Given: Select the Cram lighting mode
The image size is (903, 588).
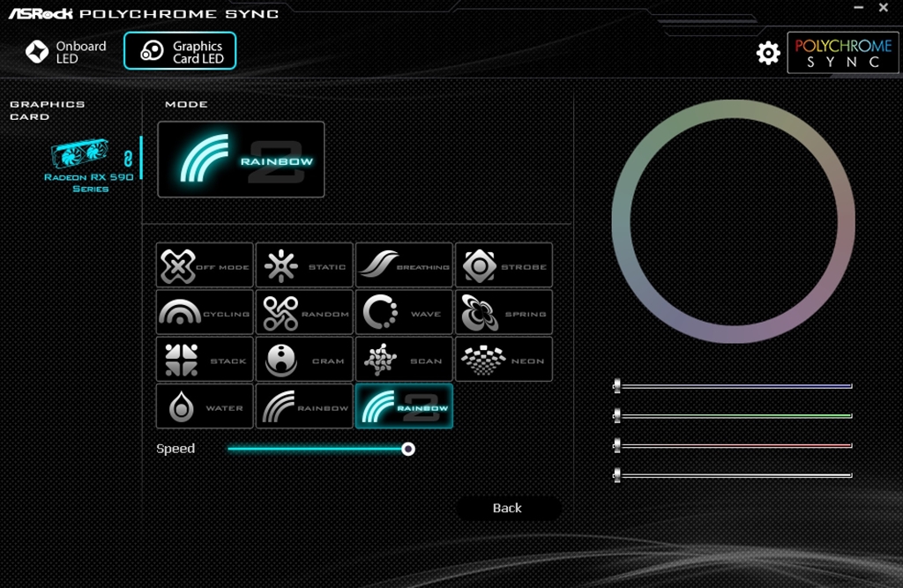Looking at the screenshot, I should coord(304,360).
